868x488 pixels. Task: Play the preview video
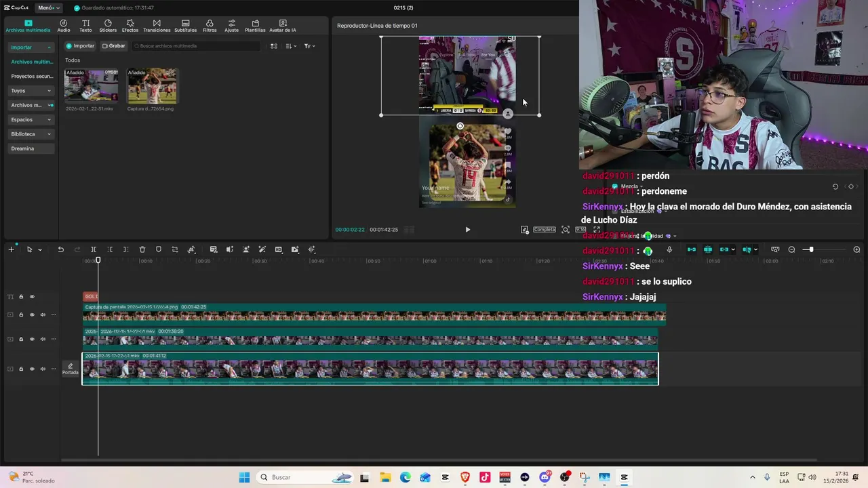(x=467, y=230)
